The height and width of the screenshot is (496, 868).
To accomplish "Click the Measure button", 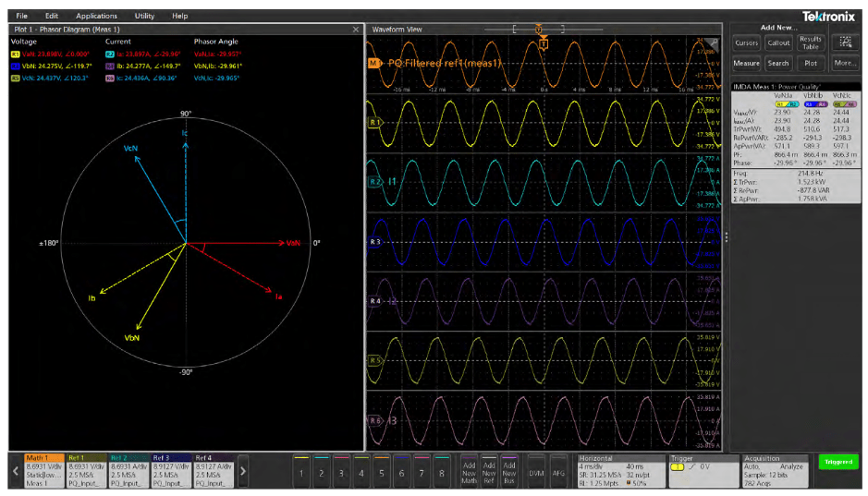I will tap(746, 64).
